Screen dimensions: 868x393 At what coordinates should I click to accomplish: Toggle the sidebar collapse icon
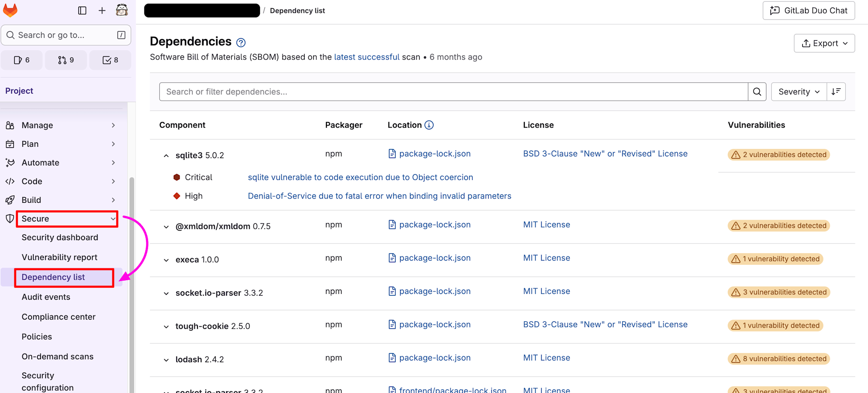point(82,10)
